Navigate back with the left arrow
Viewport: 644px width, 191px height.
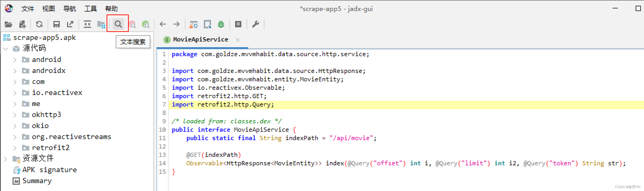coord(163,24)
